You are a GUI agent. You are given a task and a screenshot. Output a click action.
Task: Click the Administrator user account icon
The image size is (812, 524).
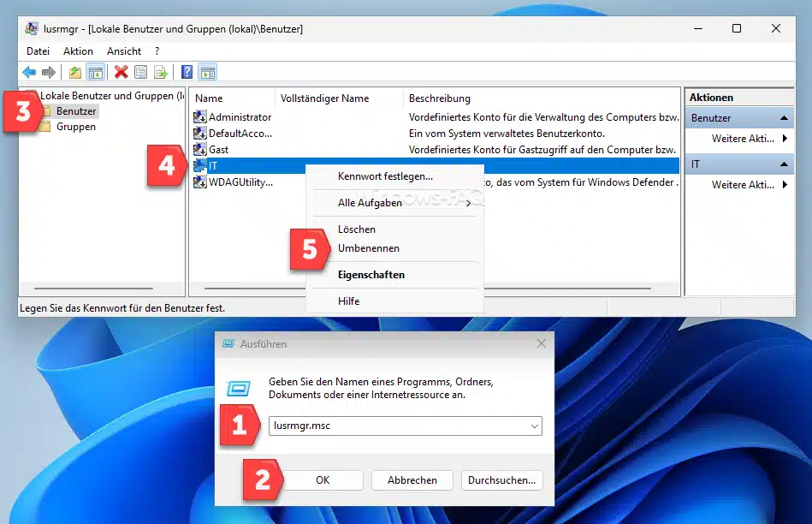[200, 117]
